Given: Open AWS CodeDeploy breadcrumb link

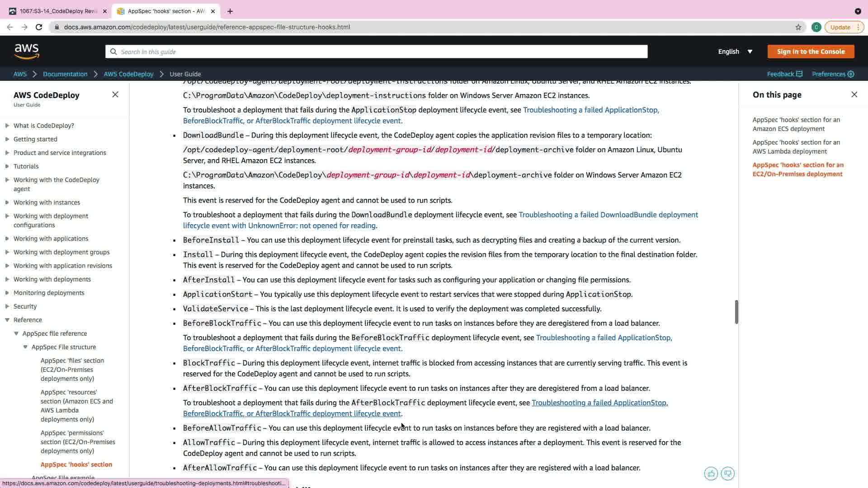Looking at the screenshot, I should pyautogui.click(x=128, y=74).
